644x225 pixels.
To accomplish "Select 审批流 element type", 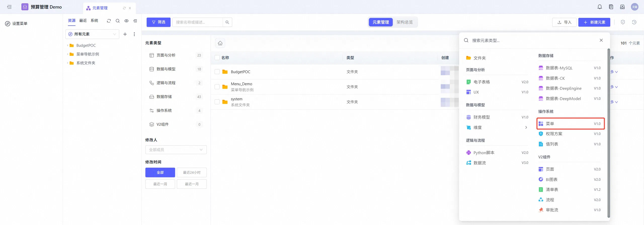I will 569,210.
